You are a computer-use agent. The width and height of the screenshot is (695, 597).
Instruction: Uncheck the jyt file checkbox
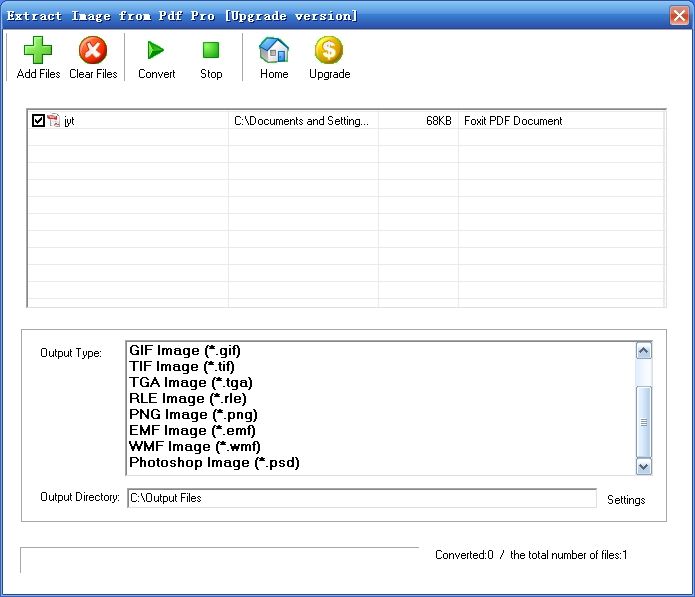click(38, 121)
